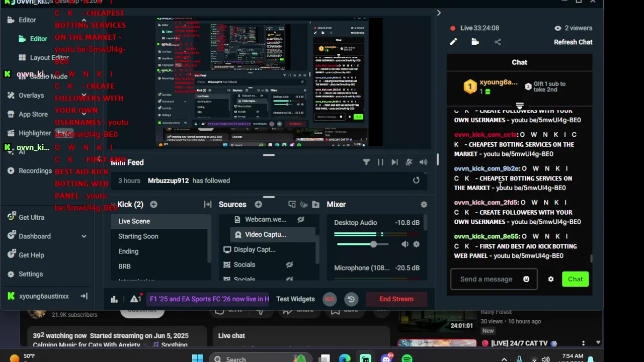Skip the current Mini Feed alert
This screenshot has width=644, height=362.
point(394,162)
